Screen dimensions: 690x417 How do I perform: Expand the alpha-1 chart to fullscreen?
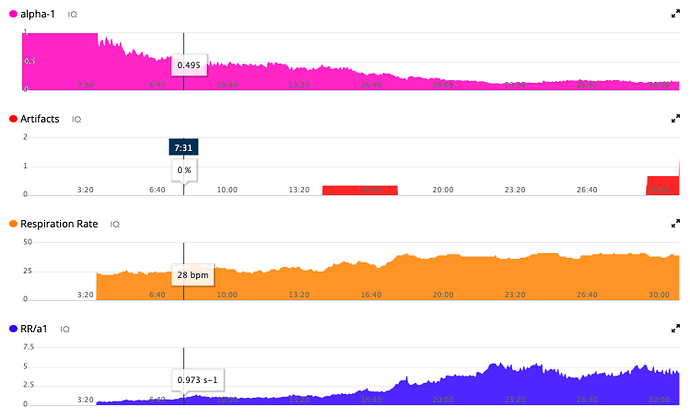(x=675, y=14)
